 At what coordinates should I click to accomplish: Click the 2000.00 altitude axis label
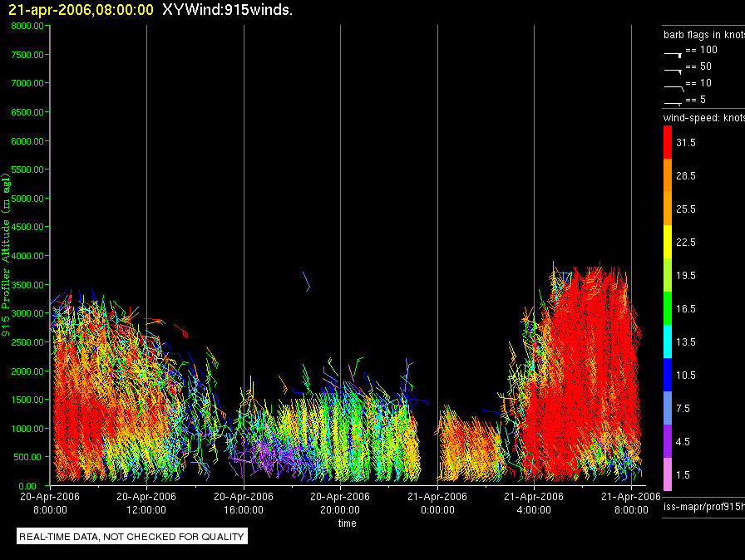point(27,371)
